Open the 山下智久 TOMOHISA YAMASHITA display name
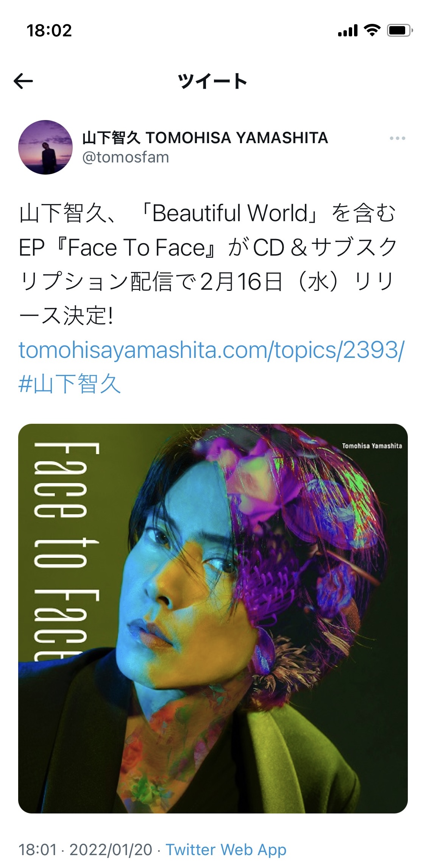Screen dimensions: 426x868 pyautogui.click(x=205, y=138)
